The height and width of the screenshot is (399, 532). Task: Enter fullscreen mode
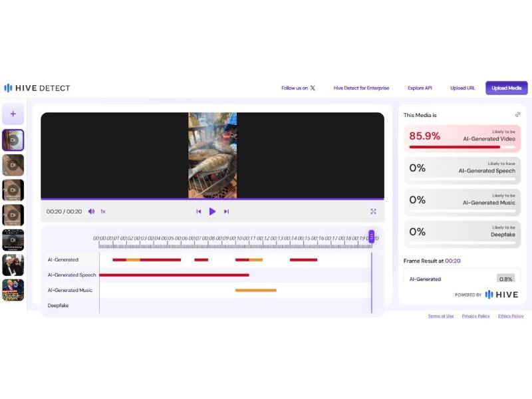373,211
